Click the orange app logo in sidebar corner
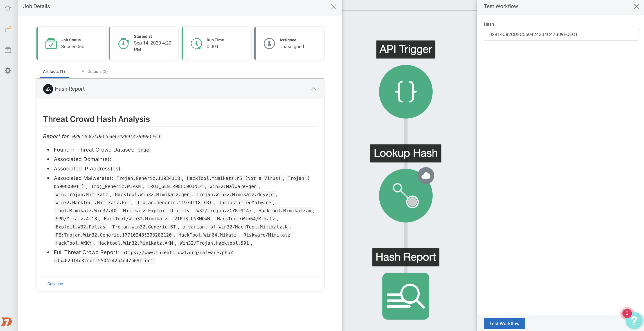 click(x=7, y=321)
